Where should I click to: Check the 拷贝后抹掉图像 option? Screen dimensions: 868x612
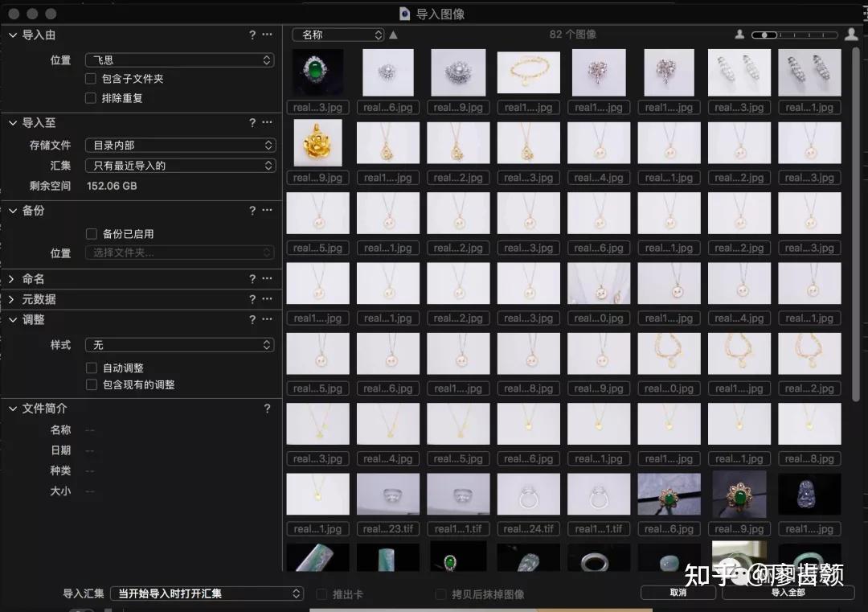pos(440,594)
